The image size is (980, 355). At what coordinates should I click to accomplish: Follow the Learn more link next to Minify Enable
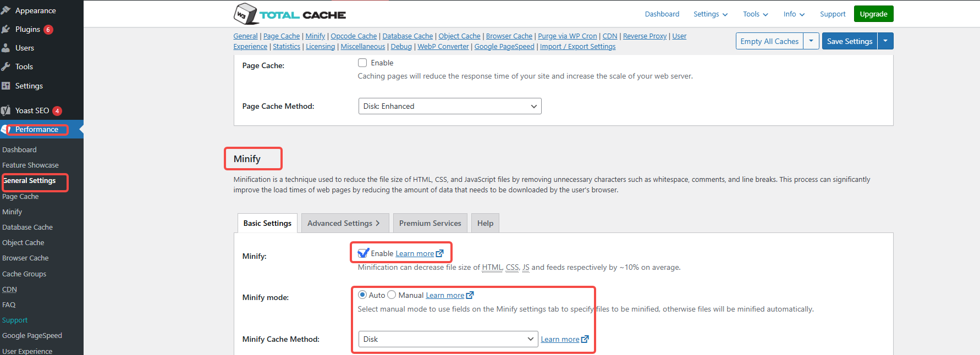point(415,253)
